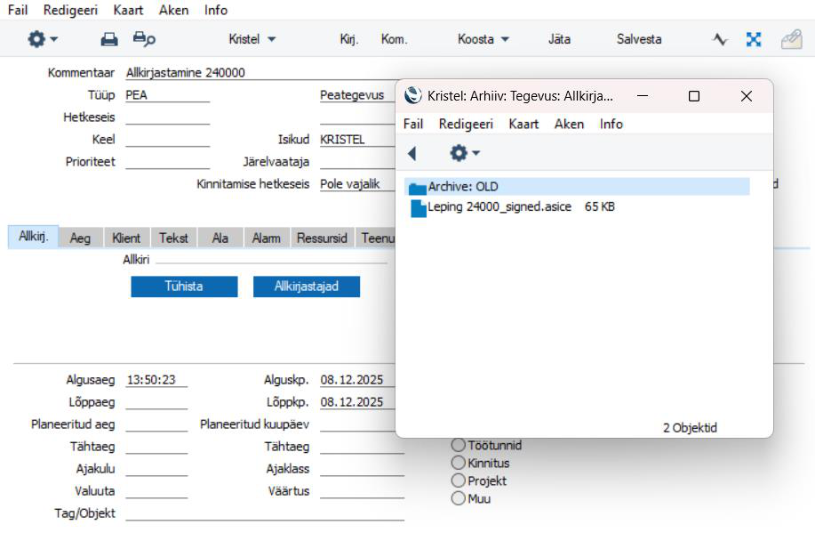Screen dimensions: 815x557
Task: Open Info menu in Arhiiv window
Action: (611, 124)
